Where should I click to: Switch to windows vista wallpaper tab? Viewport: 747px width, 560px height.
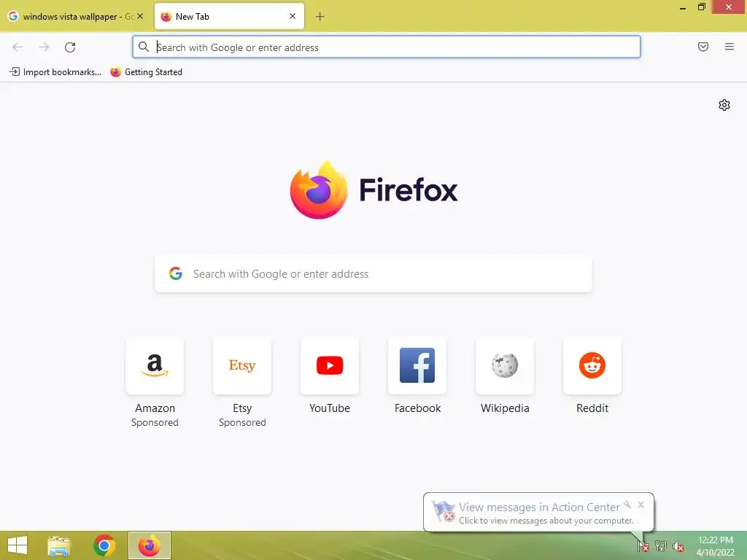point(75,17)
